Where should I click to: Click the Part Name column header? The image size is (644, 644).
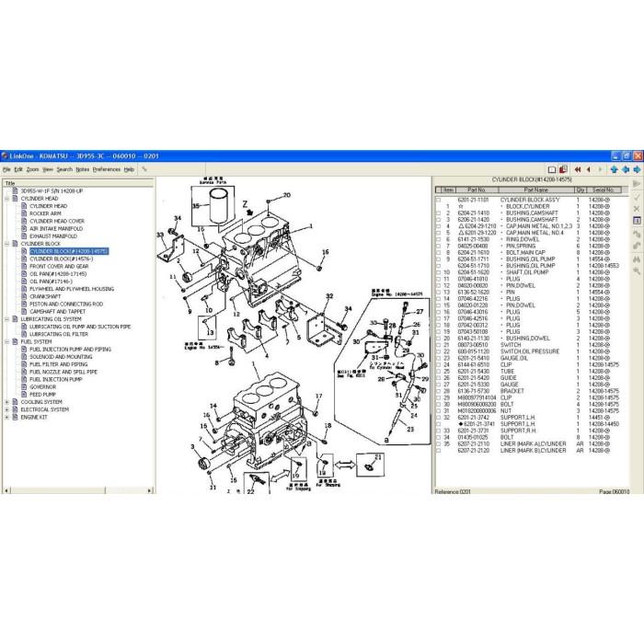click(536, 190)
